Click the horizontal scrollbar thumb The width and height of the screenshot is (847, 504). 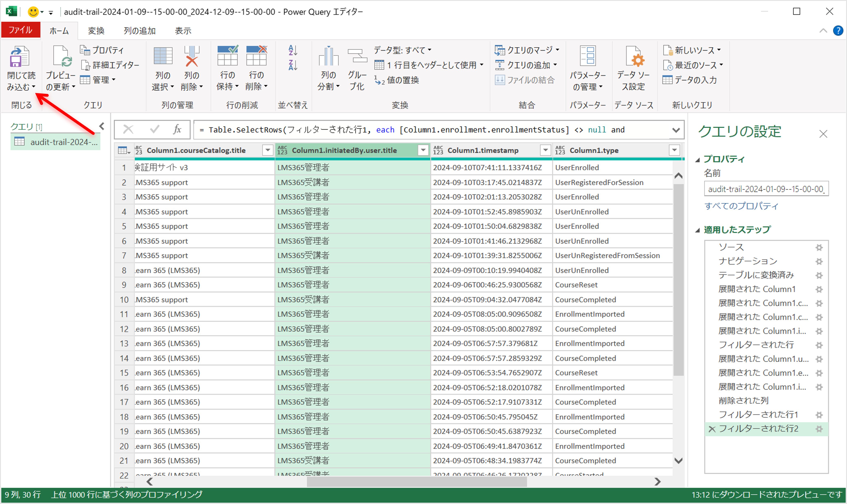tap(417, 482)
